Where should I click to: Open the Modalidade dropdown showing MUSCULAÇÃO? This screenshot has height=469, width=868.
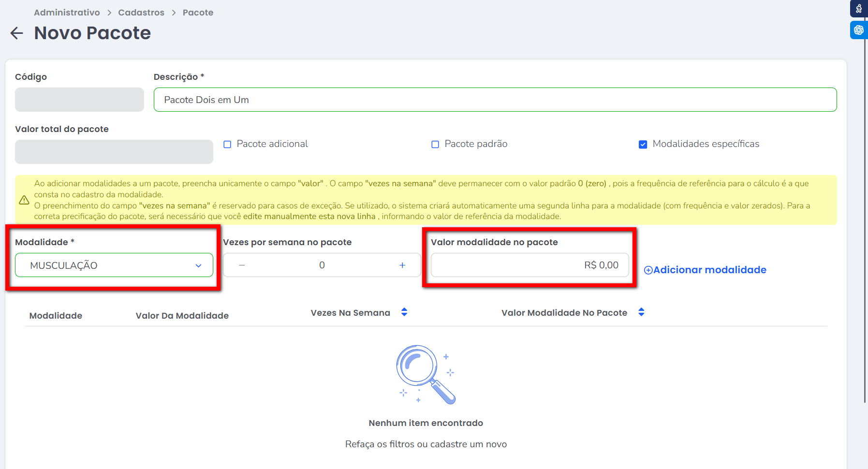tap(114, 265)
